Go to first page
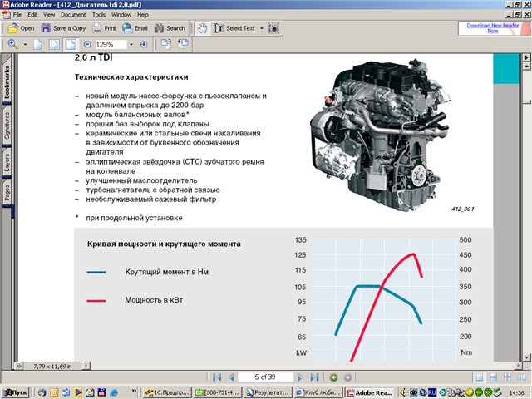 [217, 377]
